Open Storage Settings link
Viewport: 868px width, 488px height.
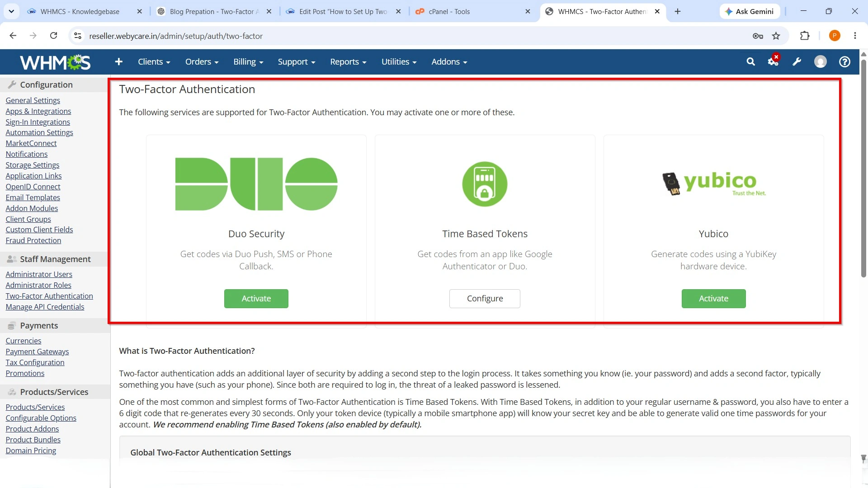[33, 165]
